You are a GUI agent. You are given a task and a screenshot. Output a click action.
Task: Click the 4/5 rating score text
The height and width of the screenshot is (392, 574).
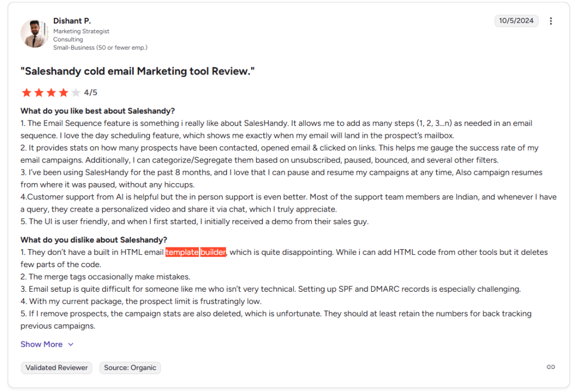[x=90, y=92]
